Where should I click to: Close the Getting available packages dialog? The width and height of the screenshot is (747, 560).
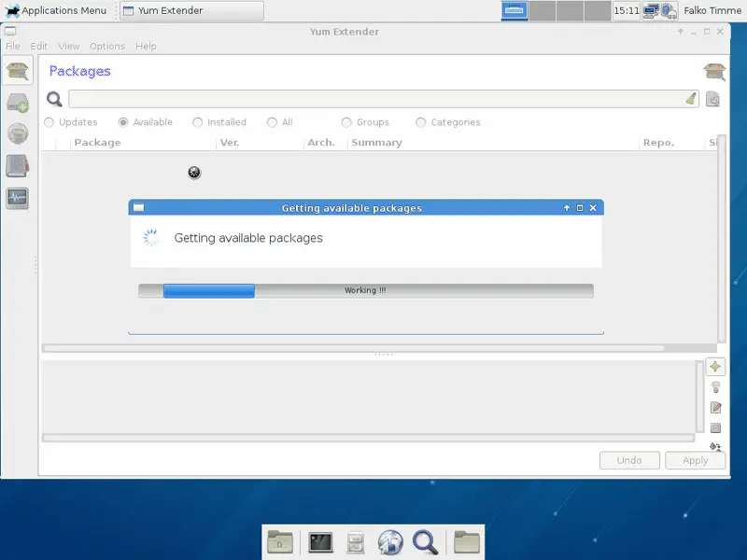pyautogui.click(x=593, y=207)
